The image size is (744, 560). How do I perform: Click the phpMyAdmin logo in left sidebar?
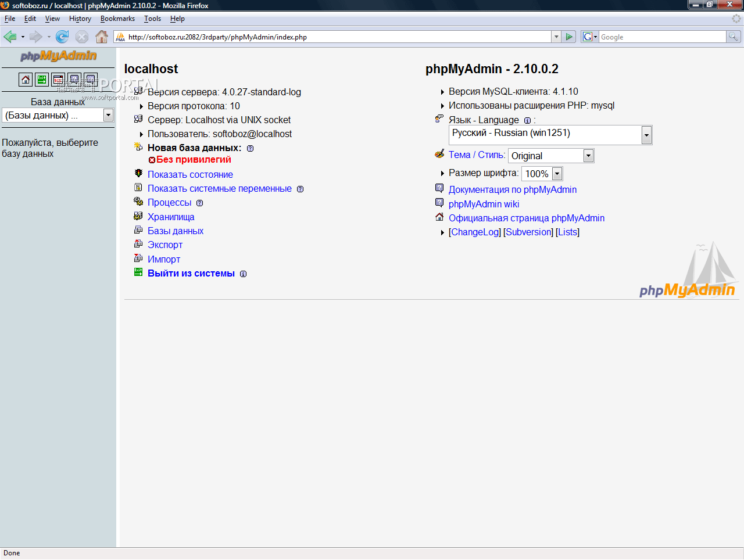point(58,56)
